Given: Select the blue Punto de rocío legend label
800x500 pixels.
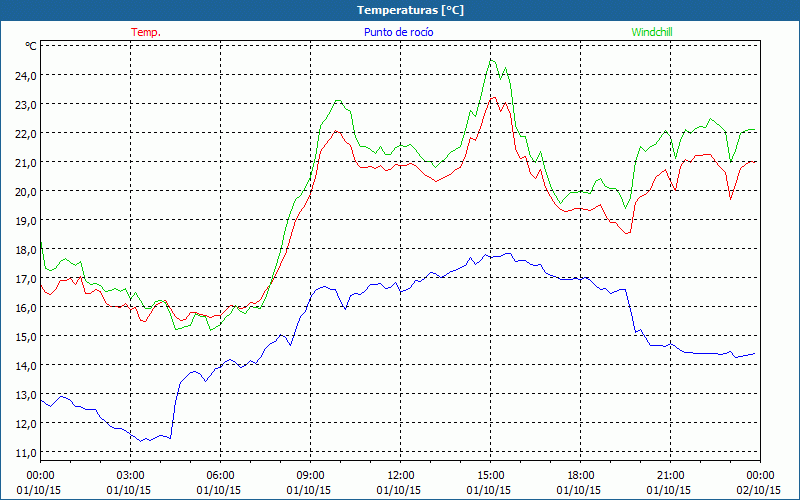Looking at the screenshot, I should point(398,32).
